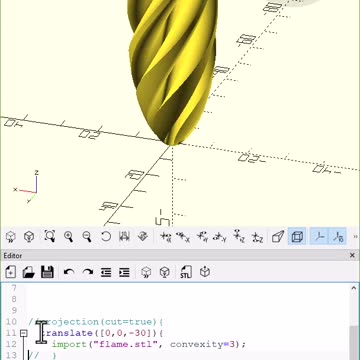
Task: Toggle the Orthogonal projection view
Action: pos(297,237)
